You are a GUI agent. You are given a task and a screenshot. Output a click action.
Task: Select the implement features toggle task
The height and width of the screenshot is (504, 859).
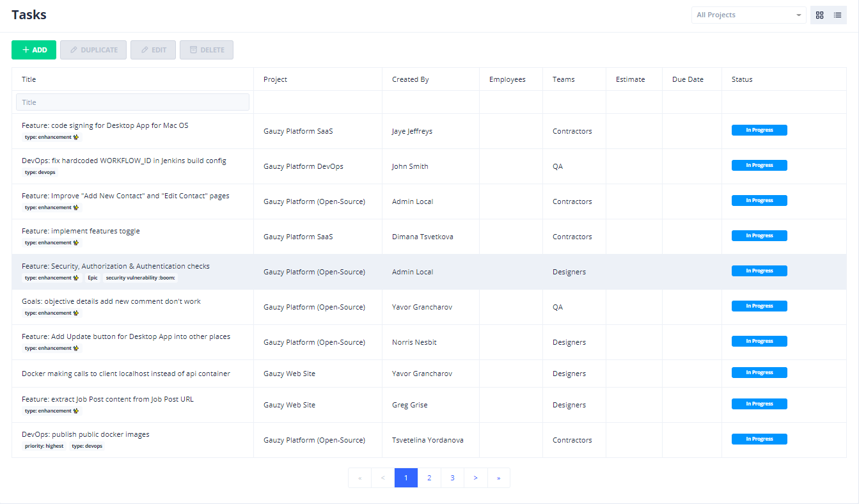[81, 232]
